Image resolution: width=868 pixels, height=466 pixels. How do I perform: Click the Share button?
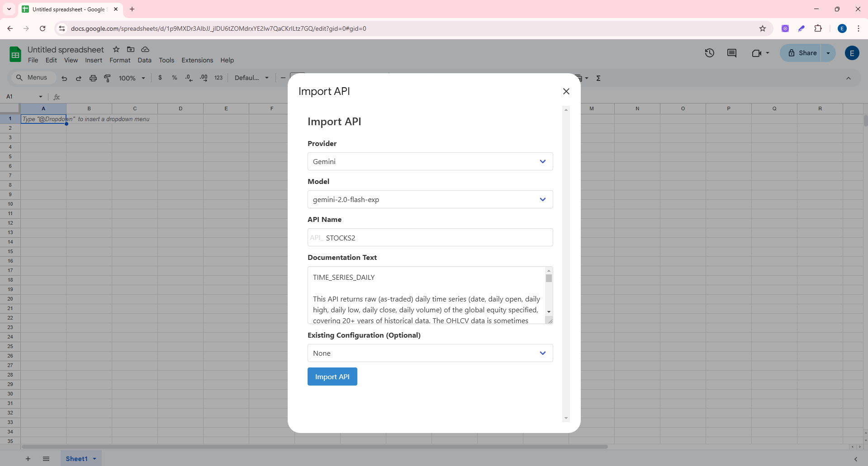802,53
